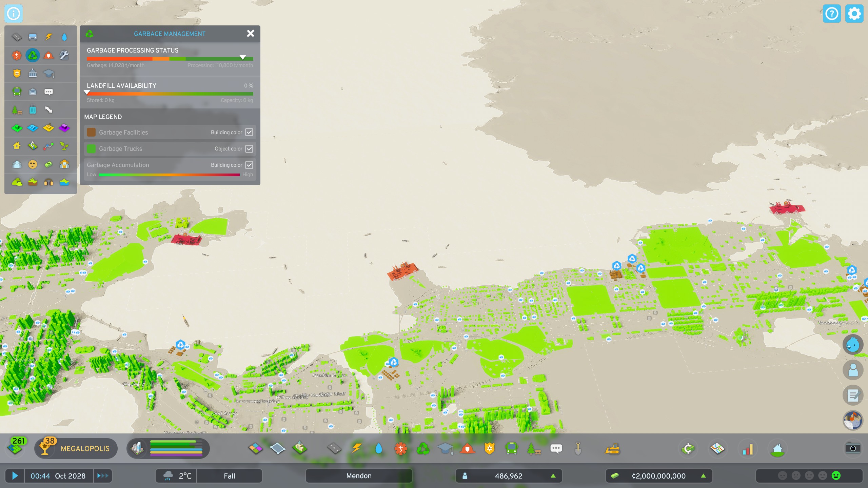Click the help question mark button
The width and height of the screenshot is (868, 488).
[x=832, y=14]
